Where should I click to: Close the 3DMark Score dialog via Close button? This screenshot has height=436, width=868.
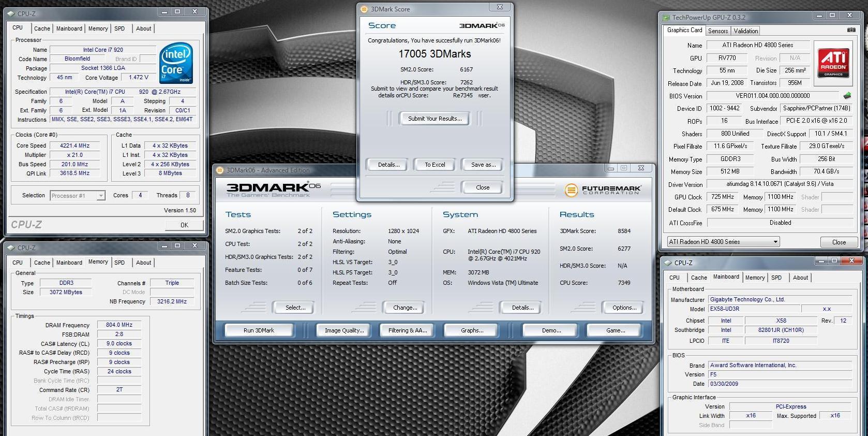[483, 187]
